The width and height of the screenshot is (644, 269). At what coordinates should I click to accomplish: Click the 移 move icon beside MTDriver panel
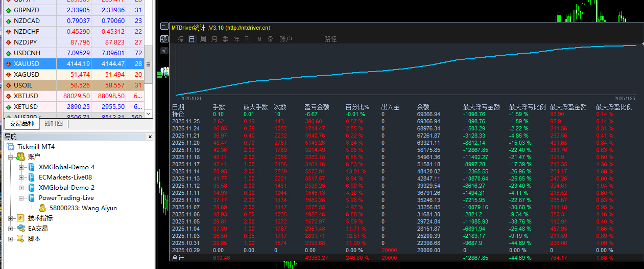click(x=164, y=38)
